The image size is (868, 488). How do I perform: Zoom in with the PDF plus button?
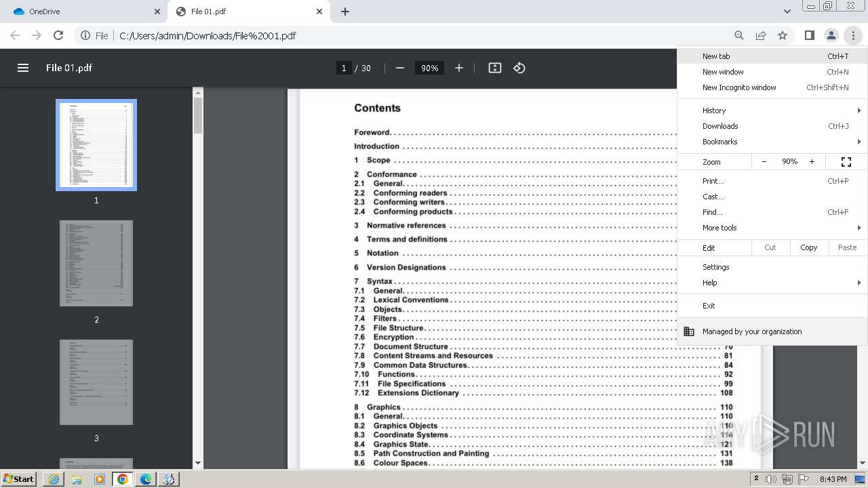[x=459, y=68]
